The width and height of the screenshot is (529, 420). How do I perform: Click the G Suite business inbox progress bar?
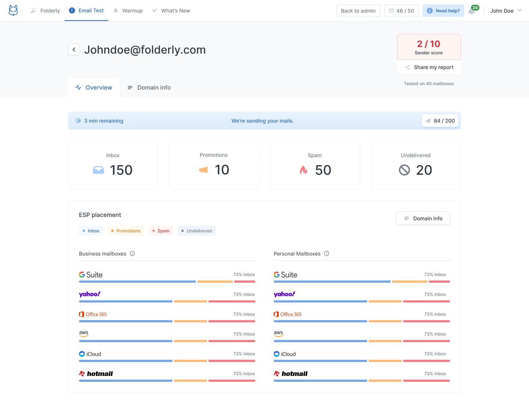click(137, 282)
